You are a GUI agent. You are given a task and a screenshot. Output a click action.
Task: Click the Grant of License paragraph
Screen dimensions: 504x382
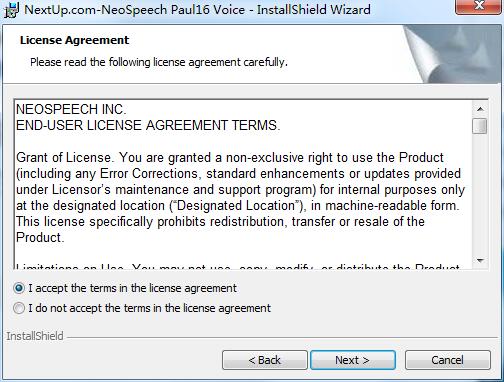coord(240,197)
